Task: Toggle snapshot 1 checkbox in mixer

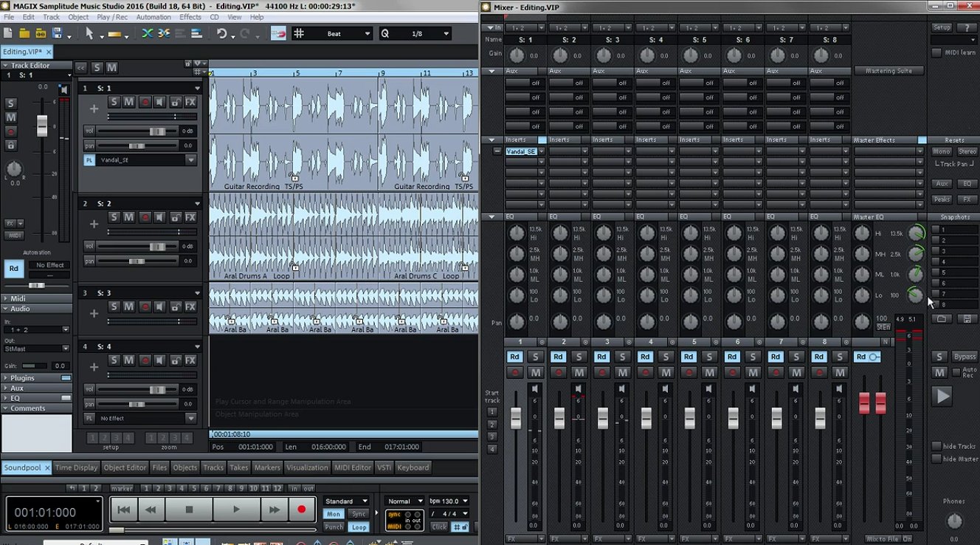Action: point(936,230)
